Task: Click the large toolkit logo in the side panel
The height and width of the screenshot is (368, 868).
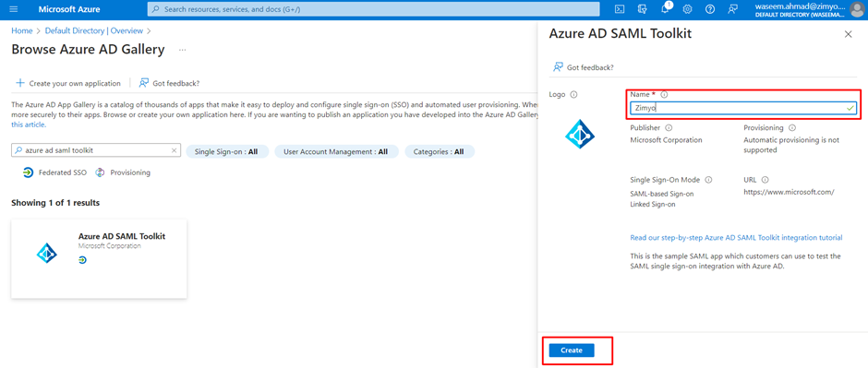Action: [x=580, y=136]
